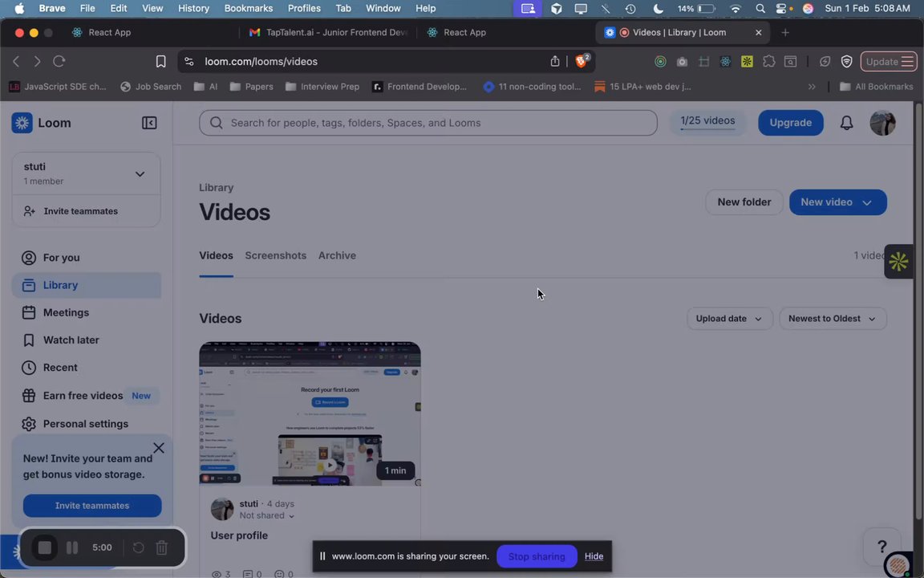The image size is (924, 578).
Task: Open Watch later in sidebar
Action: click(86, 340)
